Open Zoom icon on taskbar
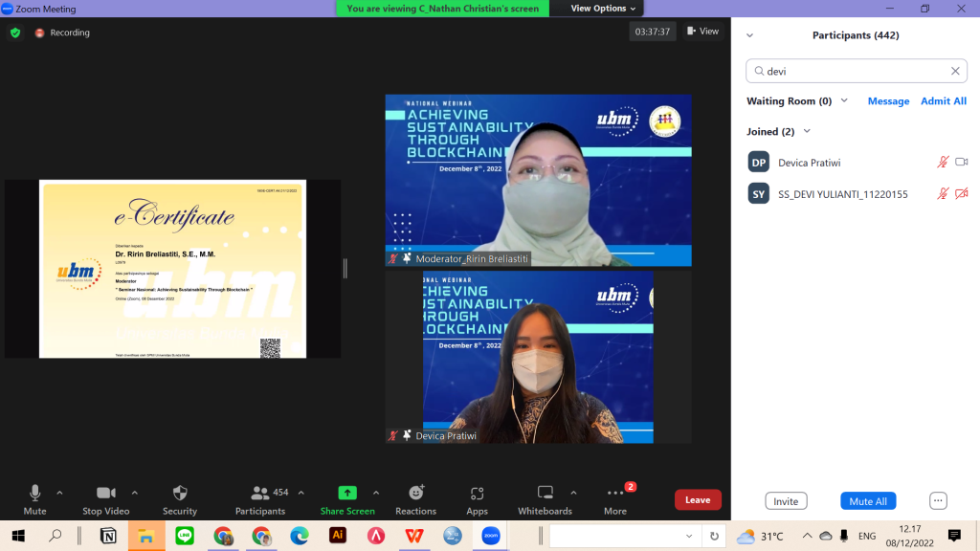The height and width of the screenshot is (551, 980). coord(491,536)
